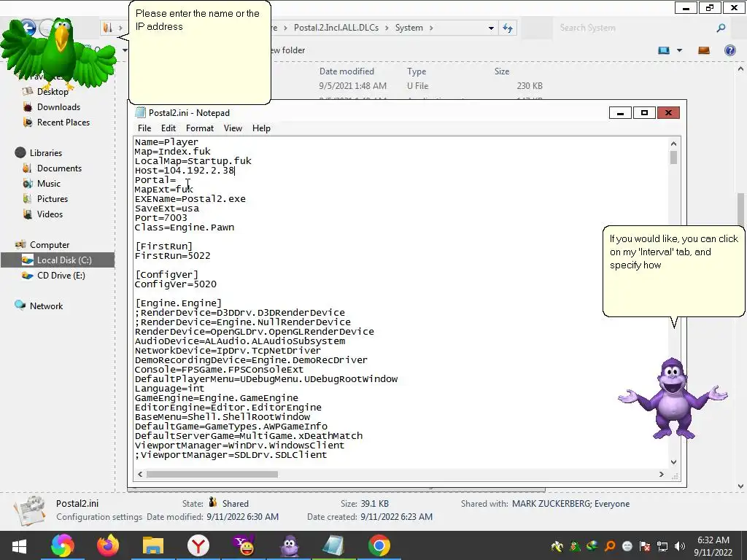Open Yahoo Messenger smiley taskbar icon

(x=244, y=545)
